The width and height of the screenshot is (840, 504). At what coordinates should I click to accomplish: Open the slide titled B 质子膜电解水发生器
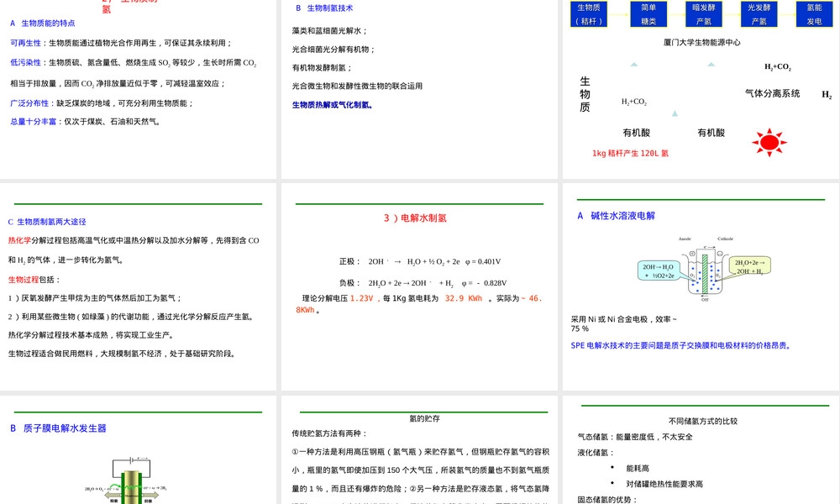point(139,449)
